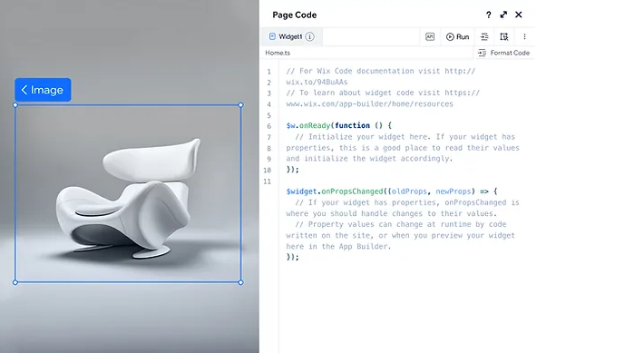Open the Widget1 info icon

[310, 36]
